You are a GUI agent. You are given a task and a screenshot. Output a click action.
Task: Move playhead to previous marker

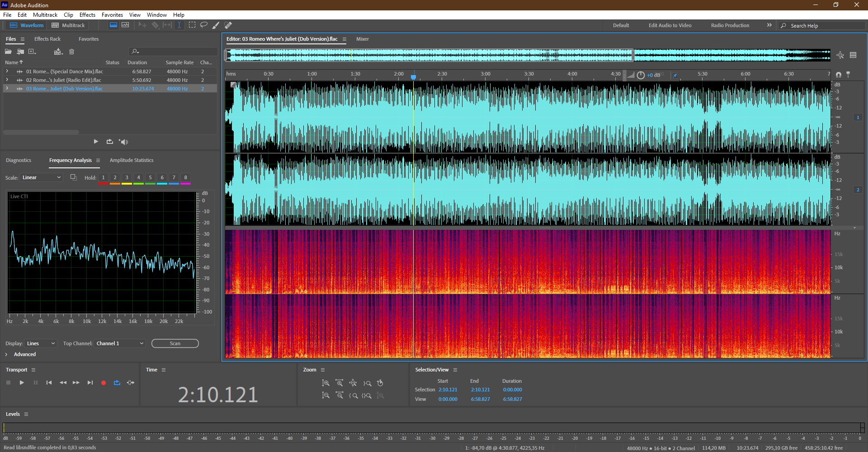[49, 383]
